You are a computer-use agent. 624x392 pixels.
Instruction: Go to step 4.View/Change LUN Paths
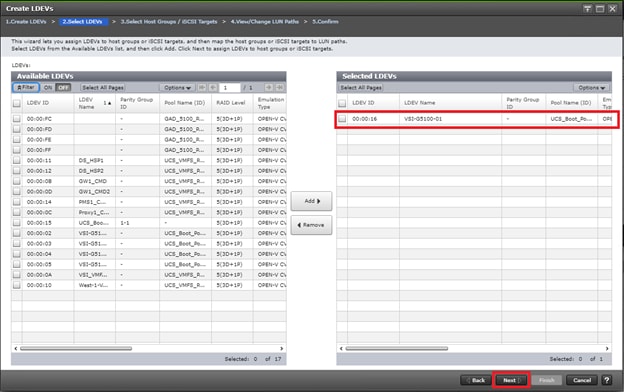tap(265, 21)
